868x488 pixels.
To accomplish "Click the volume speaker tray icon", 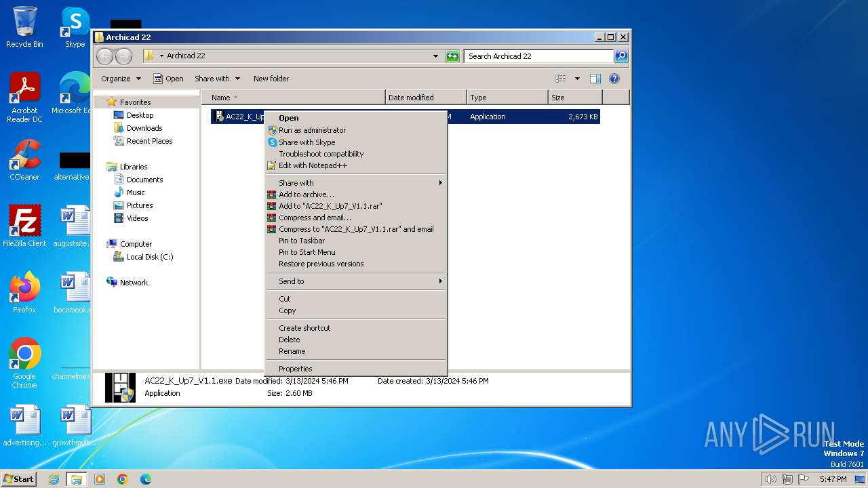I will pyautogui.click(x=771, y=479).
